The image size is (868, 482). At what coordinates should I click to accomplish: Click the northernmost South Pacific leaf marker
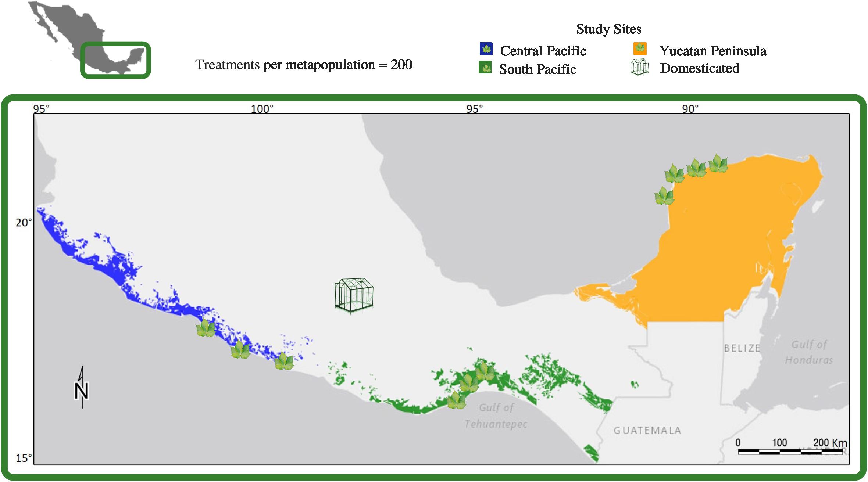485,371
